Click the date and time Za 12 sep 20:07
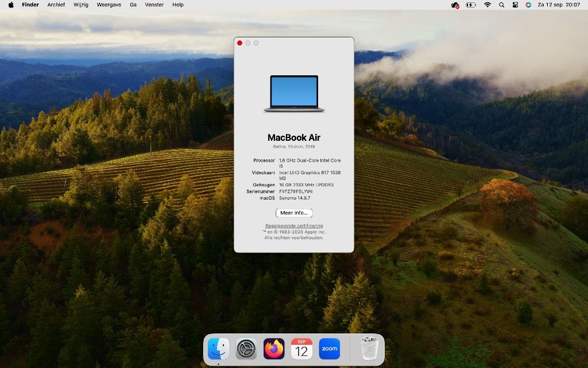The height and width of the screenshot is (368, 588). (559, 5)
